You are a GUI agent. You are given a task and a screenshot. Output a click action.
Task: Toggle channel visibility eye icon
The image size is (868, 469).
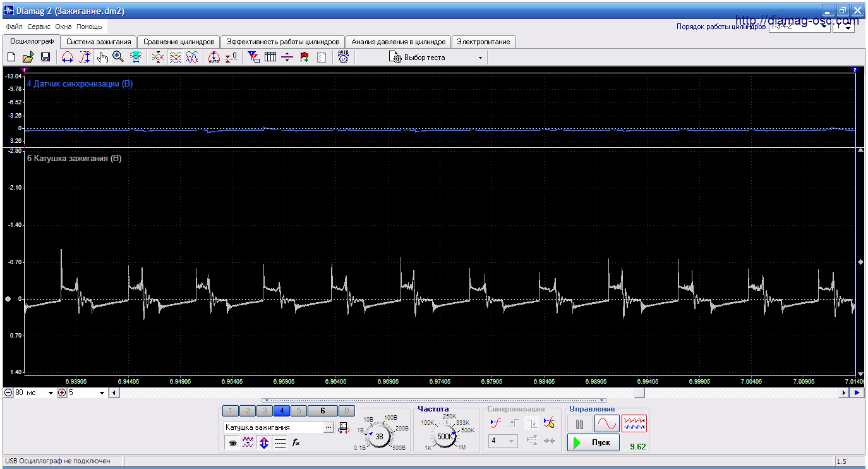(x=232, y=443)
